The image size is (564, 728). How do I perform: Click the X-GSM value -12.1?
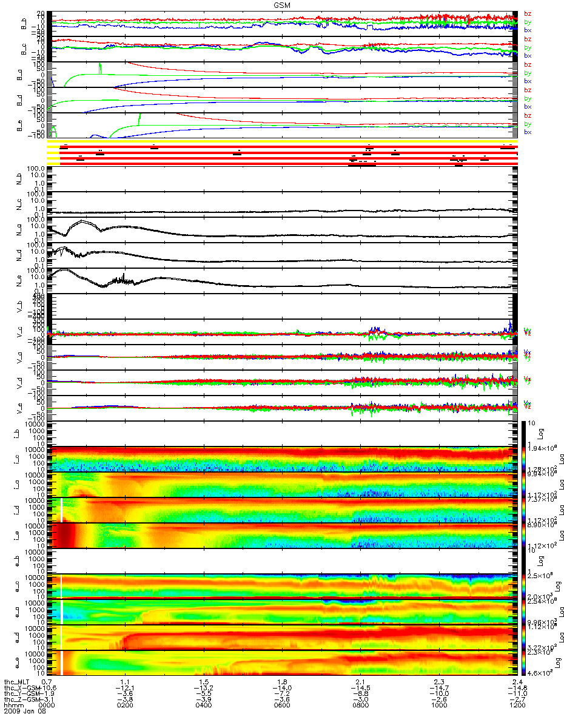point(124,689)
